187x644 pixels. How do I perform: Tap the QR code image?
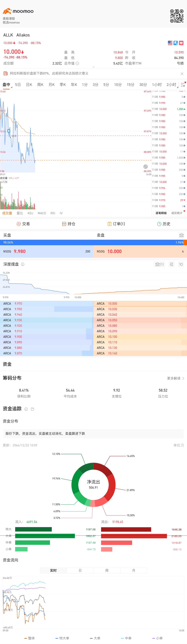(177, 16)
